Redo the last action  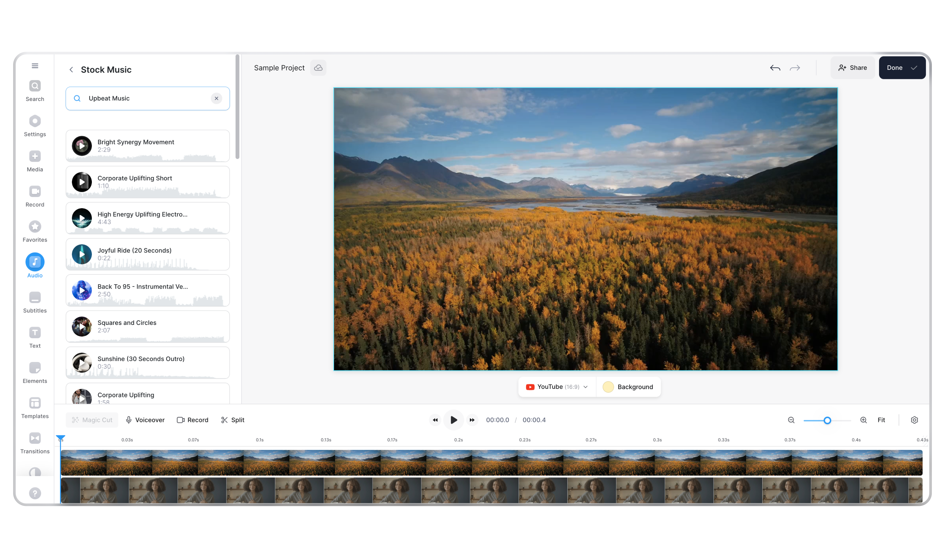pyautogui.click(x=795, y=68)
